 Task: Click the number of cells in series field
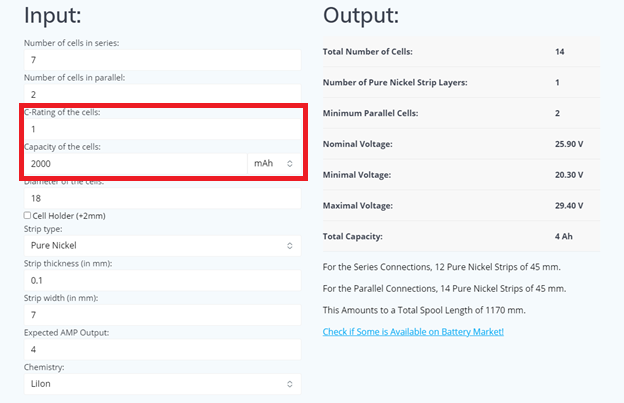[x=161, y=60]
